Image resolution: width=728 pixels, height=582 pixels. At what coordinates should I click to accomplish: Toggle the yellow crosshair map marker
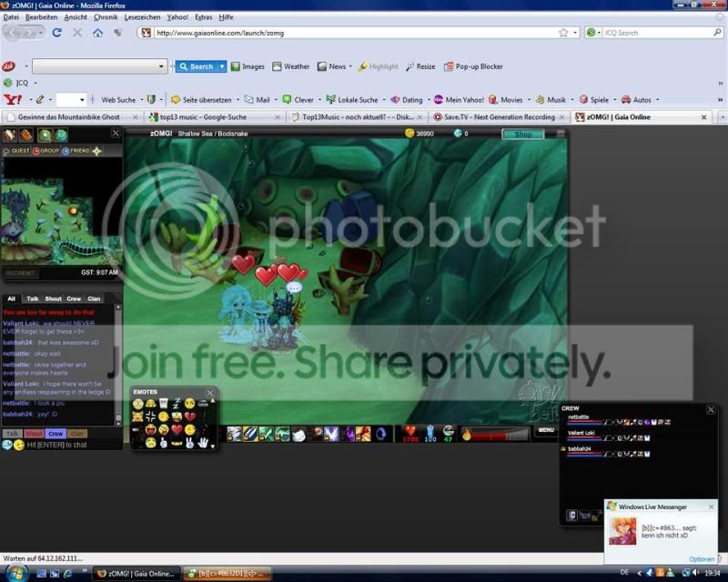click(96, 151)
